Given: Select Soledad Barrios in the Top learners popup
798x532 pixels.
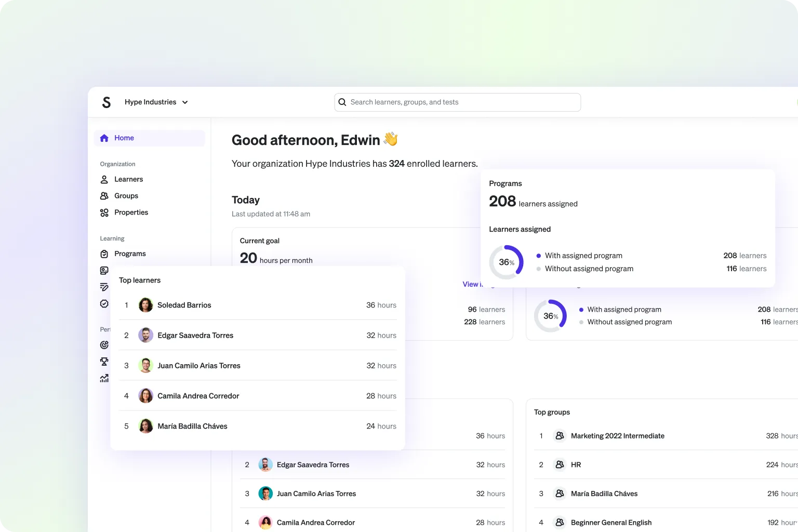Looking at the screenshot, I should click(258, 305).
